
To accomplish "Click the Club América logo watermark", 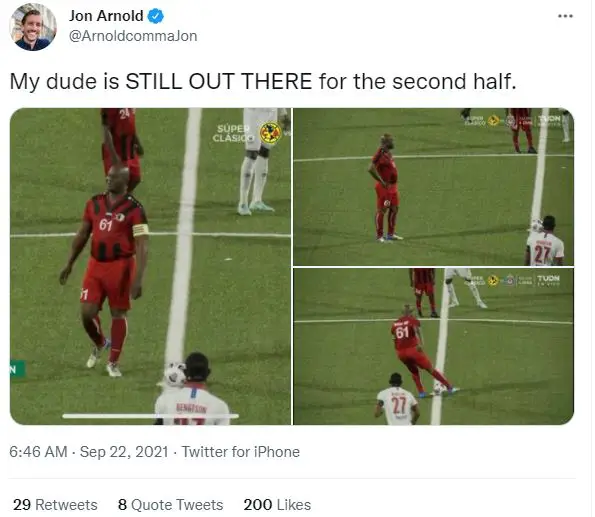I will 270,133.
